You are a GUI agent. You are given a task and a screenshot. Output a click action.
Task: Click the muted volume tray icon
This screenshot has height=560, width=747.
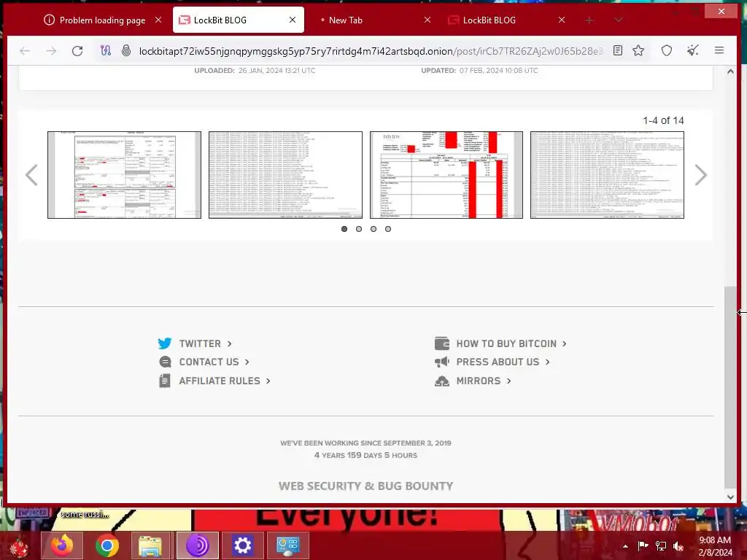tap(678, 546)
